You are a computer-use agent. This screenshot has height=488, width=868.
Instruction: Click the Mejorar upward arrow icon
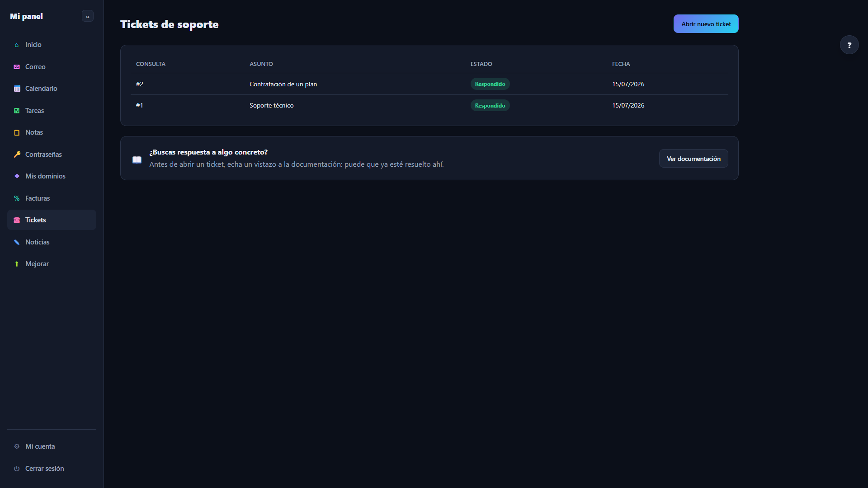point(17,264)
